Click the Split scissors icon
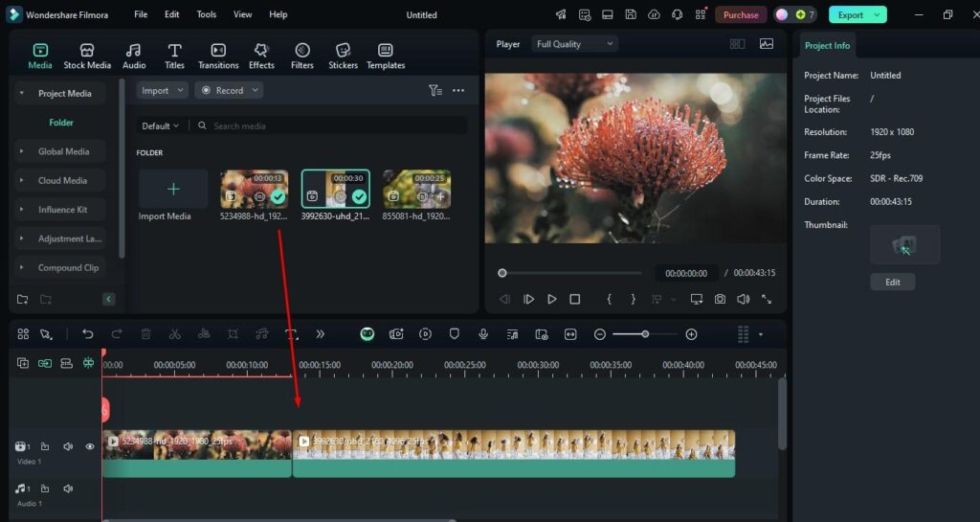Viewport: 980px width, 522px height. tap(175, 334)
